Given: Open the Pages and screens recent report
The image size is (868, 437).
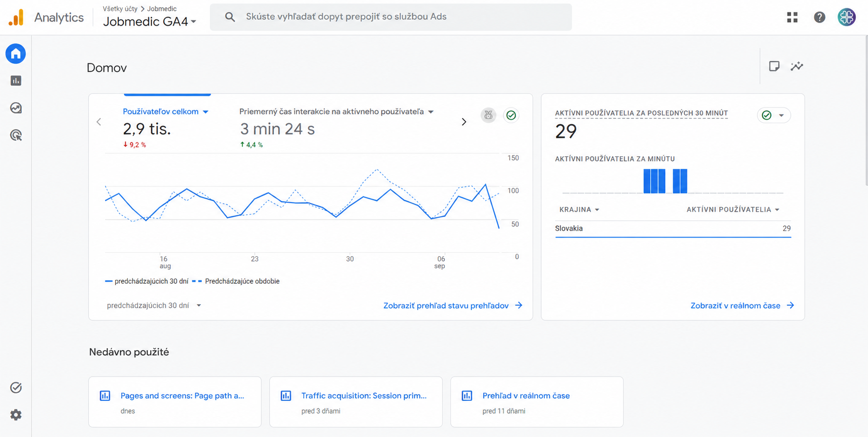Looking at the screenshot, I should point(175,402).
